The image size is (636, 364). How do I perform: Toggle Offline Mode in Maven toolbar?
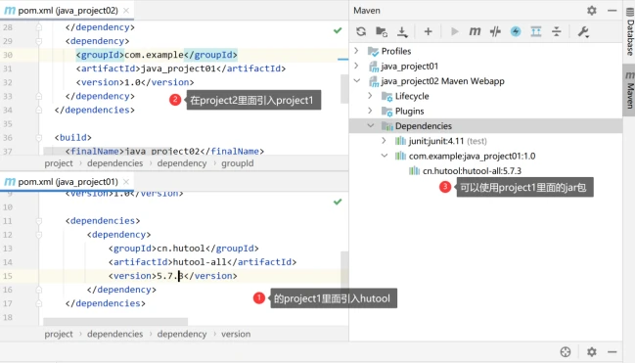pyautogui.click(x=495, y=31)
